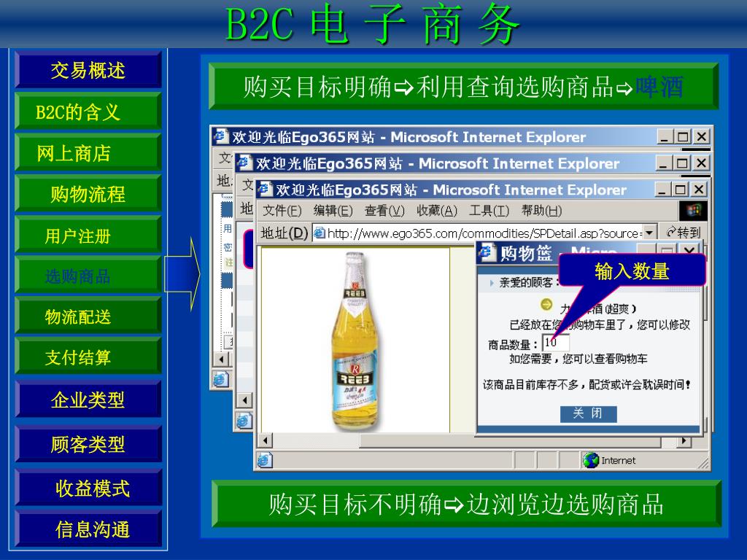Click the back IE window title icon

(220, 136)
